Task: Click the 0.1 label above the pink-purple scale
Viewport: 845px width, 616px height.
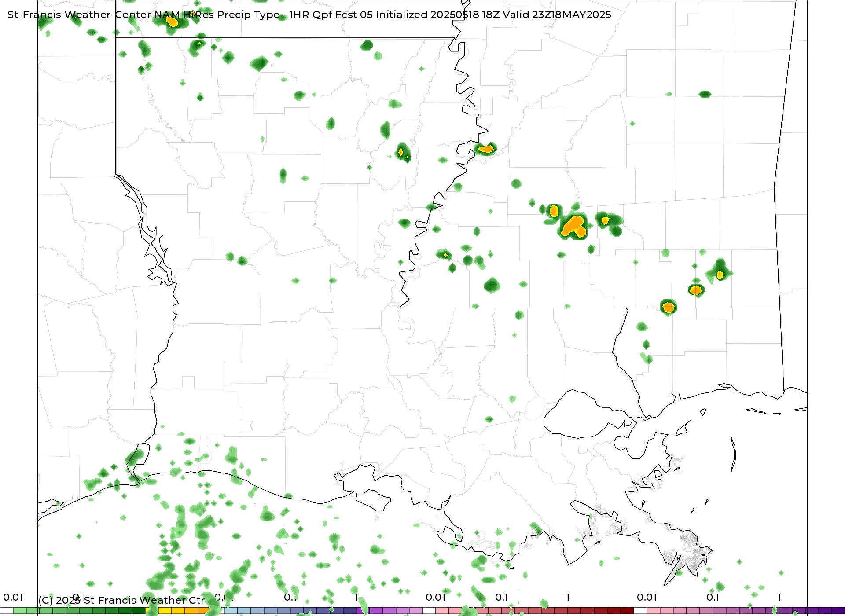Action: coord(713,597)
